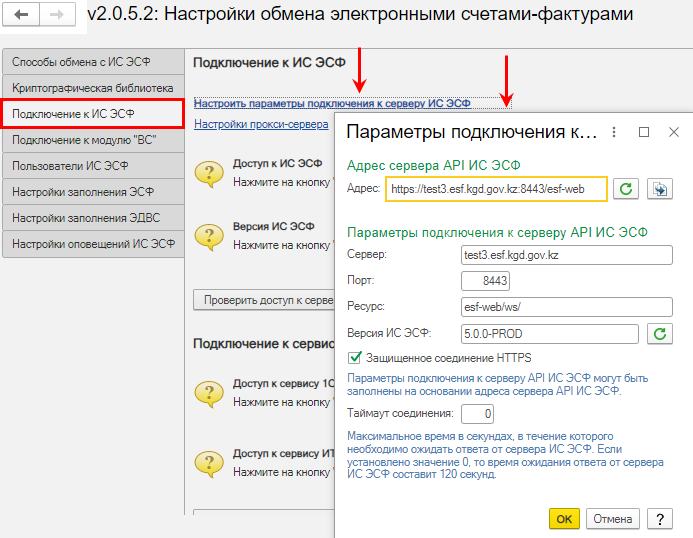
Task: Click the Сервер input field
Action: 567,255
